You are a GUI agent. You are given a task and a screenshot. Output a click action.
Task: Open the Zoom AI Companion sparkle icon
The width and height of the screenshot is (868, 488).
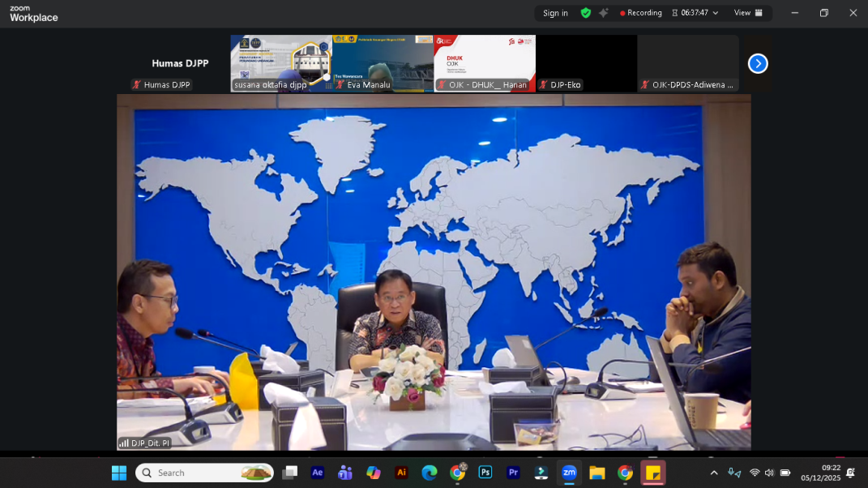603,11
